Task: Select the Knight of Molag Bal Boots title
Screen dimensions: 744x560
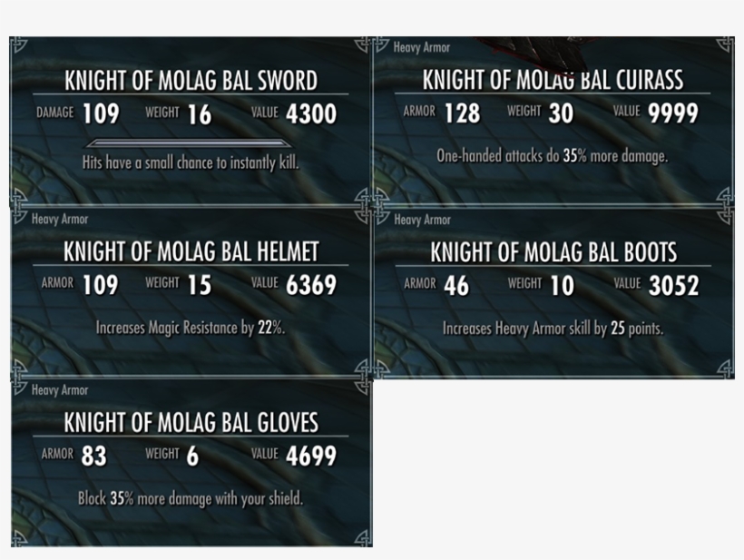Action: tap(553, 251)
